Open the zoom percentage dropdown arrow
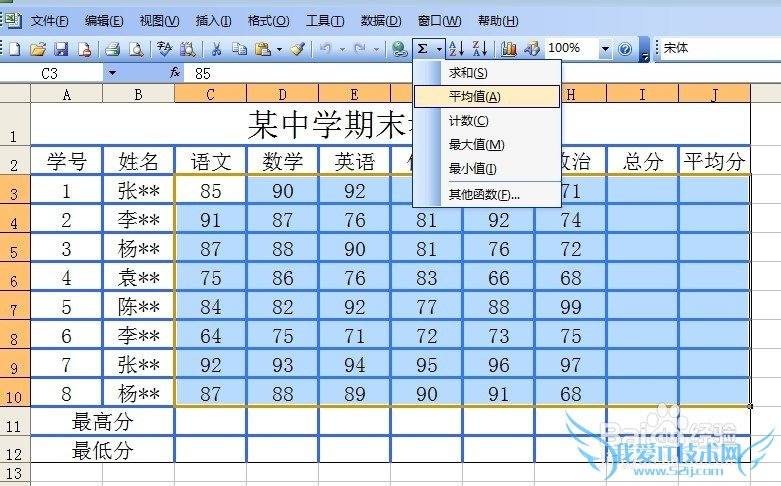This screenshot has width=781, height=486. pyautogui.click(x=605, y=49)
